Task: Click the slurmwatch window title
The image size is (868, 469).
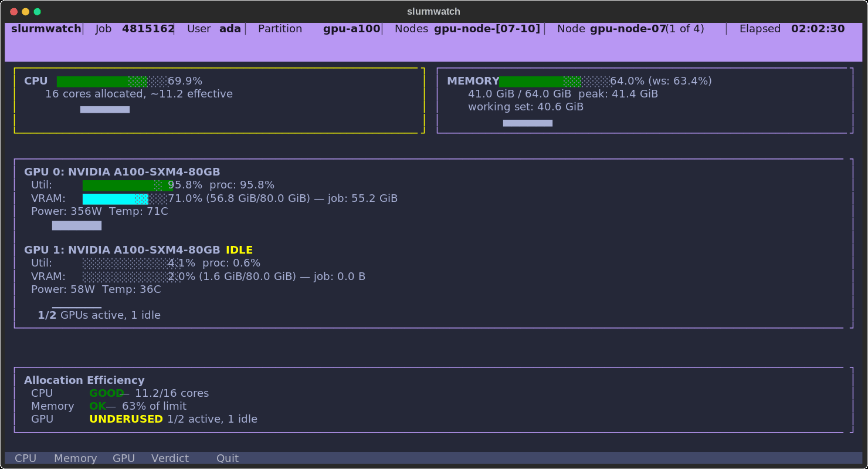Action: point(433,12)
